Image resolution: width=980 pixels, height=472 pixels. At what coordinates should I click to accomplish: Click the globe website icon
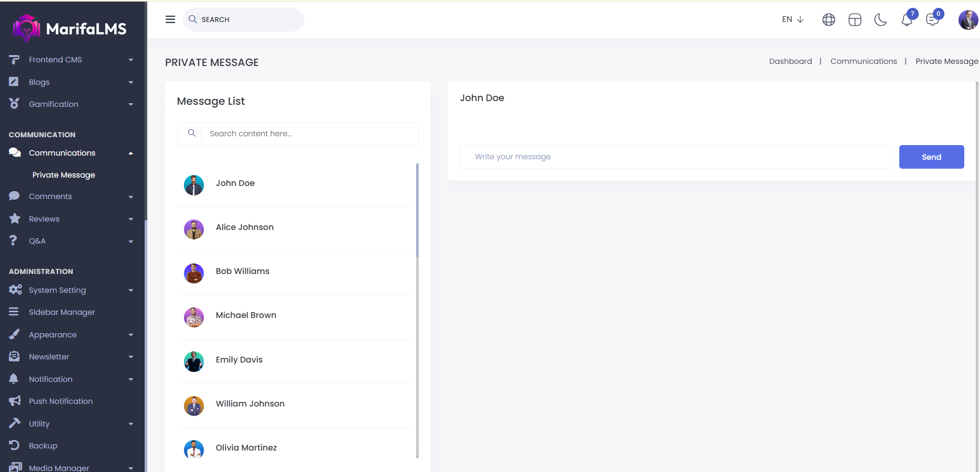[829, 20]
